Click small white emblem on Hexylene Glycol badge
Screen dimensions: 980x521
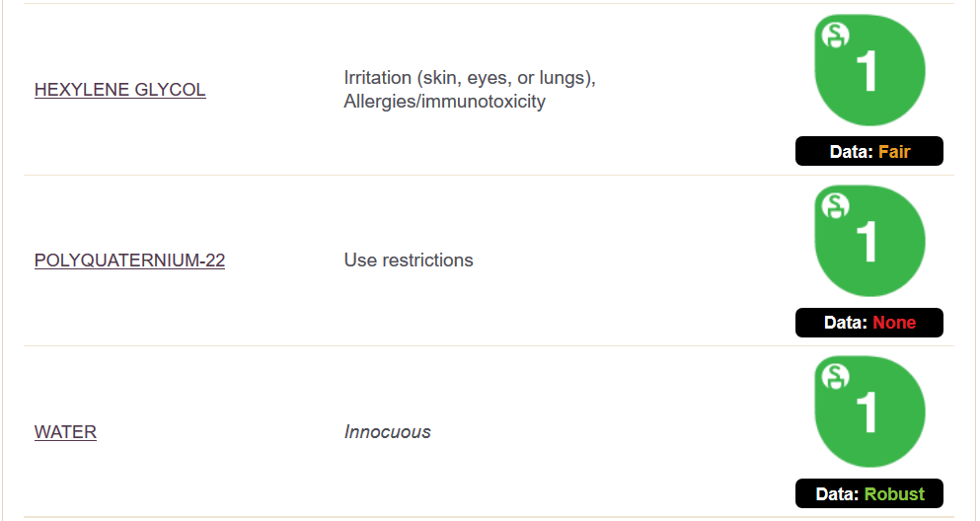point(836,35)
